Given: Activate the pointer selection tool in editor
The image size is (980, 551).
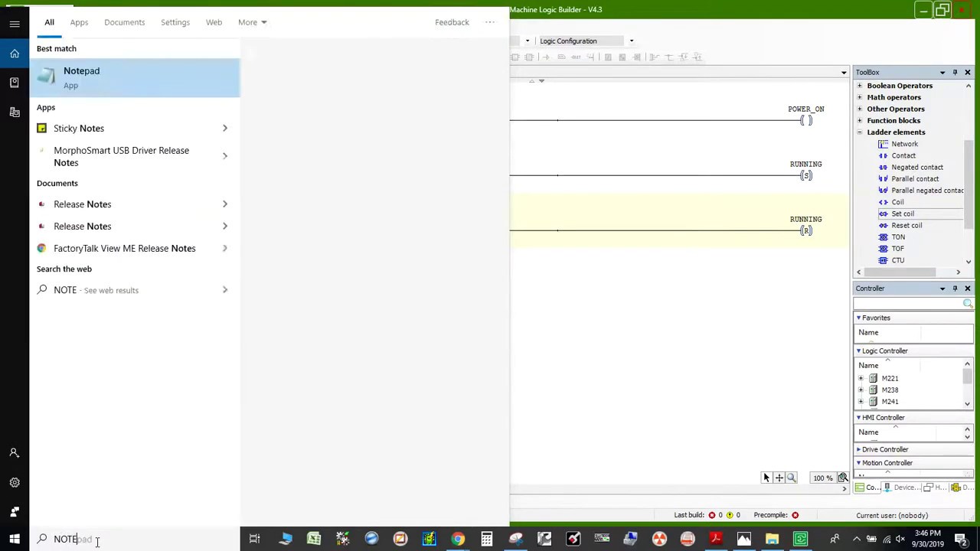Looking at the screenshot, I should (766, 478).
